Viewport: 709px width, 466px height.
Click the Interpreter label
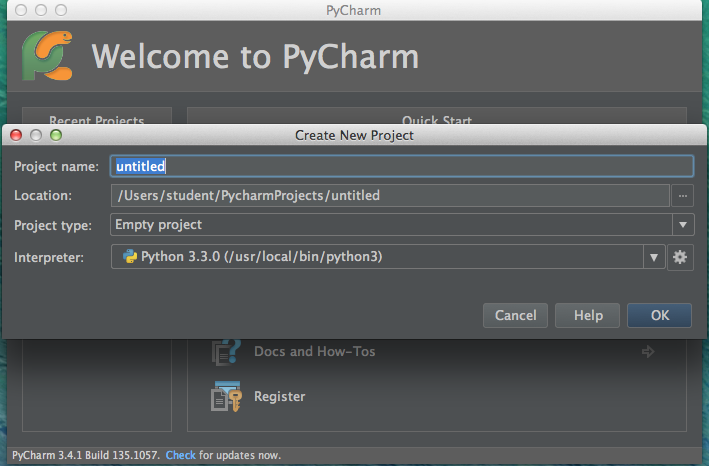click(x=49, y=258)
